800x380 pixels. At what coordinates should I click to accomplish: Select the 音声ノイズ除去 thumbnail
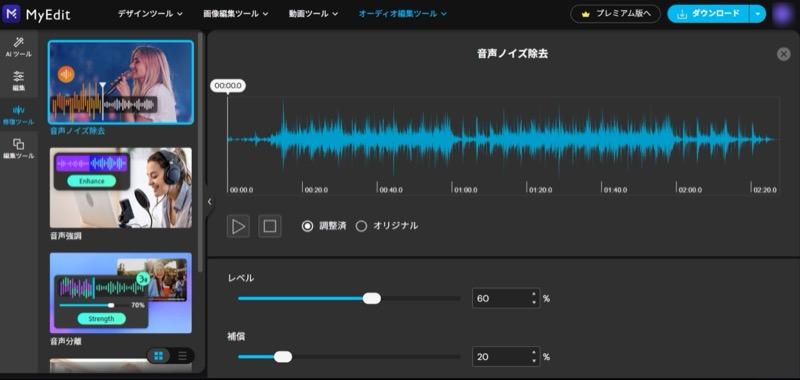pos(121,82)
